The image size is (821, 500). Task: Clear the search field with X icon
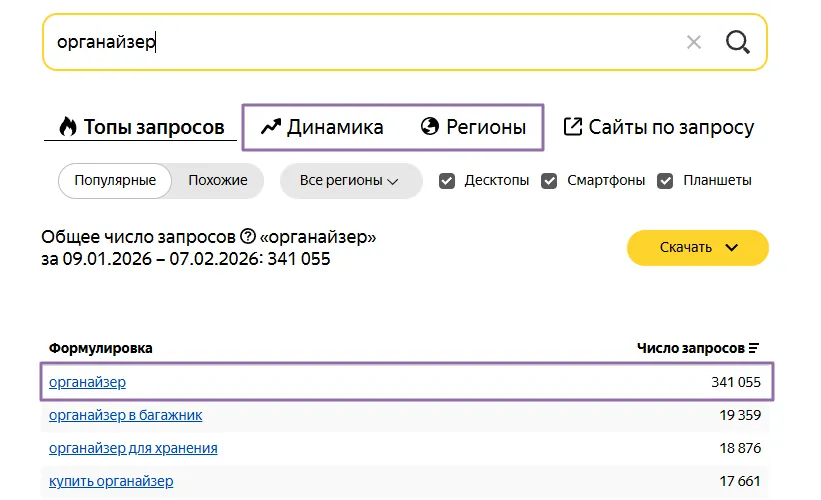click(x=694, y=42)
